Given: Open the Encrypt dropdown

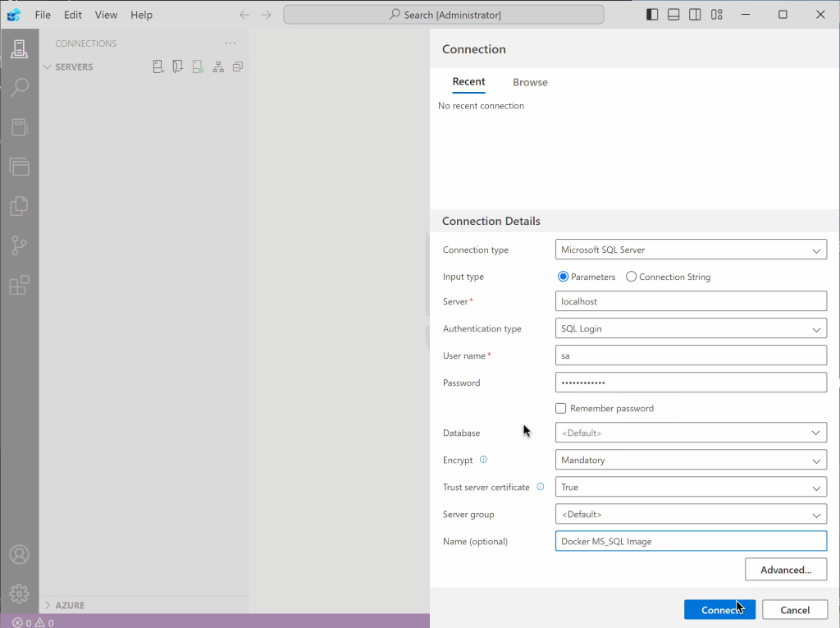Looking at the screenshot, I should pos(691,460).
